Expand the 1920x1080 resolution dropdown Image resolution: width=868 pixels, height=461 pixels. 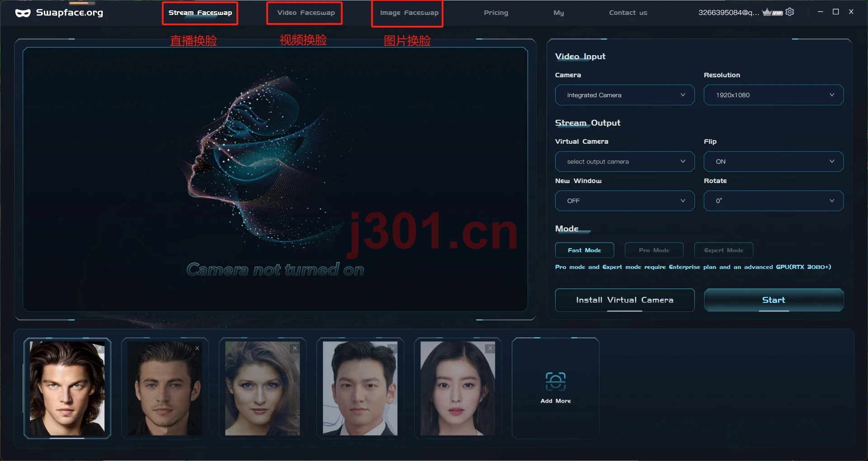[774, 95]
